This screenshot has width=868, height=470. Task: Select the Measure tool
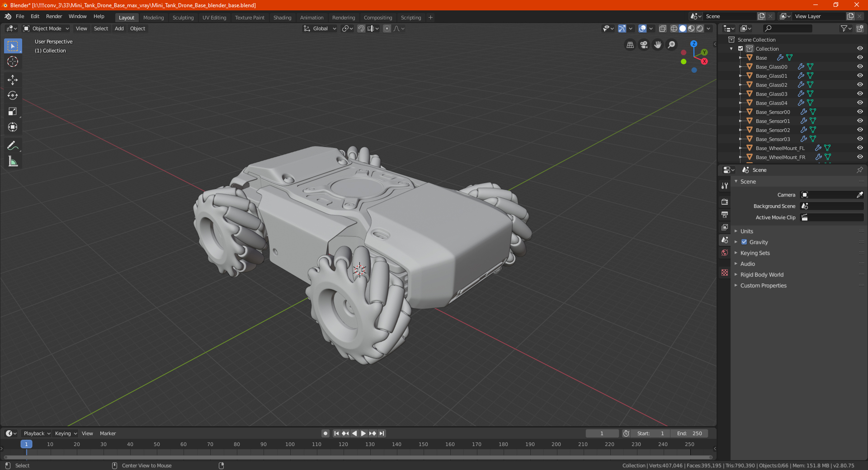13,162
